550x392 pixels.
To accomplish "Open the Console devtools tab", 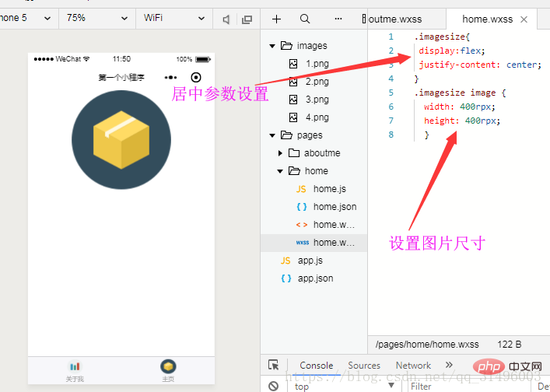I will coord(316,366).
